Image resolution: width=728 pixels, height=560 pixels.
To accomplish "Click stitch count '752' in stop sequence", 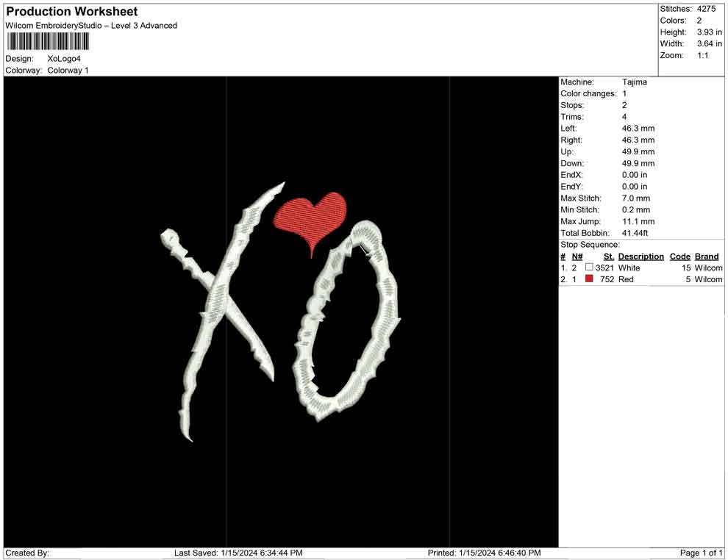I will (607, 279).
